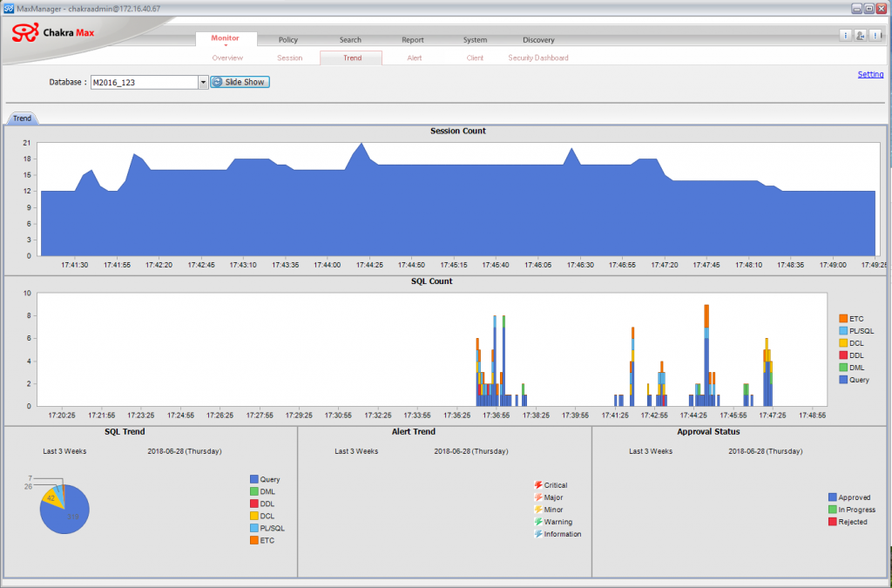This screenshot has height=588, width=892.
Task: Open the Setting link
Action: (870, 74)
